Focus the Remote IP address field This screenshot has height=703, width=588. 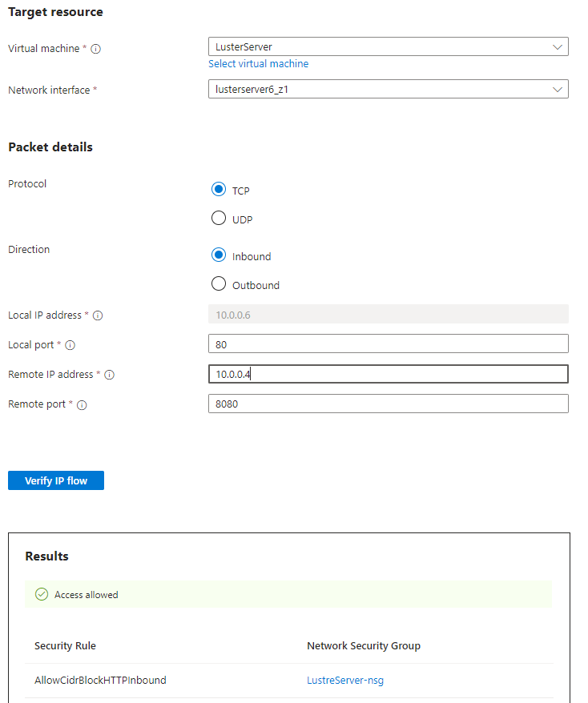tap(388, 374)
